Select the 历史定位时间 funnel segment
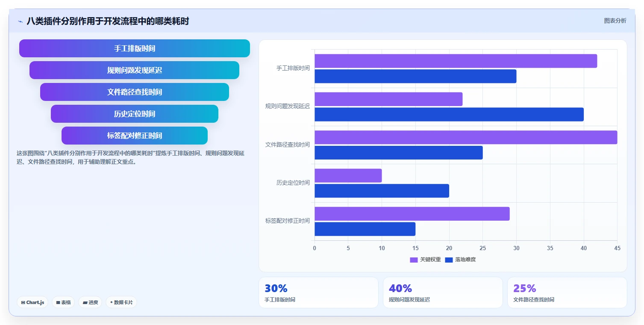This screenshot has height=325, width=644. click(x=135, y=114)
